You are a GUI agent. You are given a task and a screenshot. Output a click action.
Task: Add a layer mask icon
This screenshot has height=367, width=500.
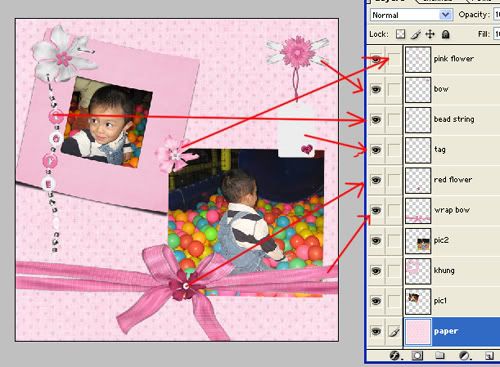pyautogui.click(x=417, y=356)
